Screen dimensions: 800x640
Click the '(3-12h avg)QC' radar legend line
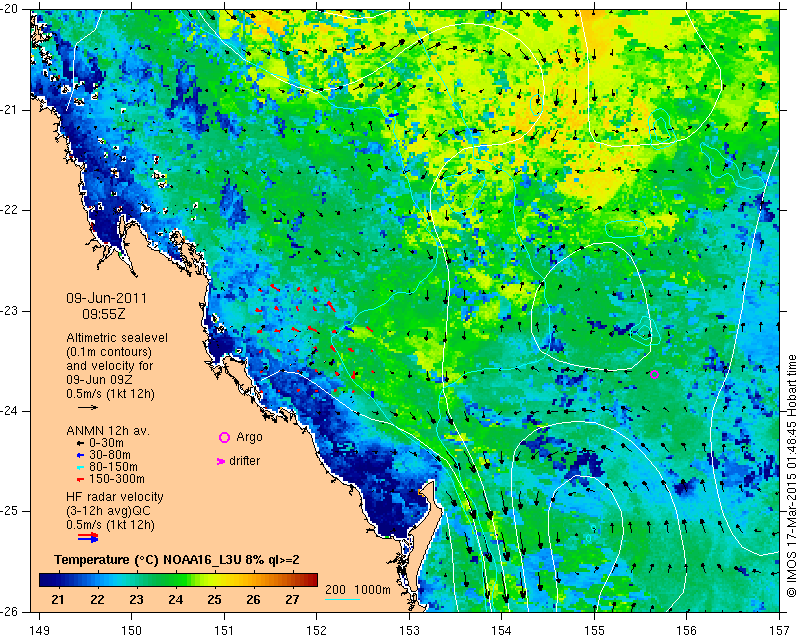click(109, 511)
